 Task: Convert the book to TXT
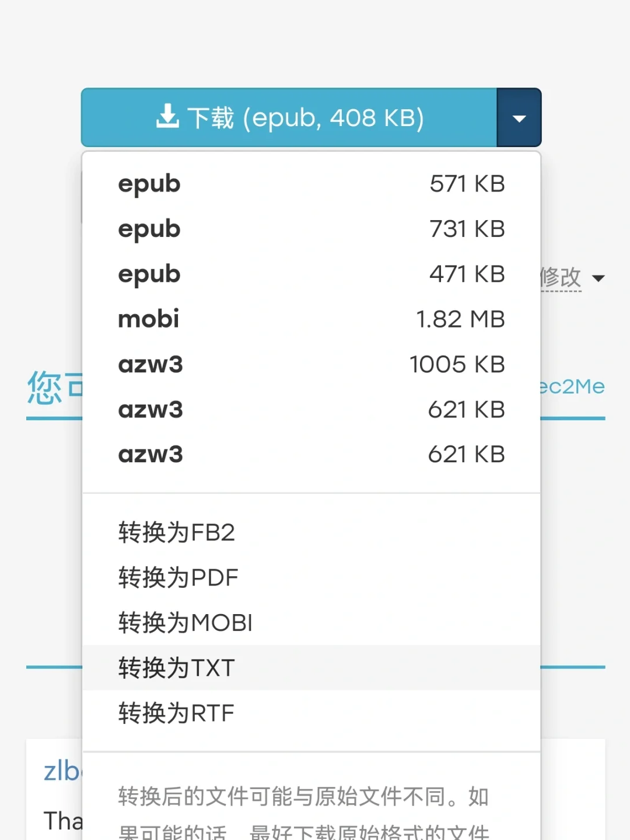[x=177, y=668]
